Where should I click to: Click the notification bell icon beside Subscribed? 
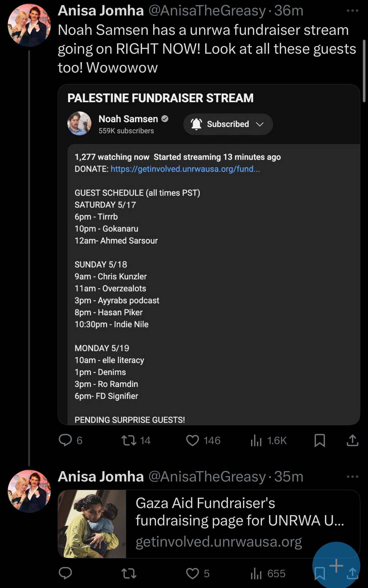click(x=196, y=124)
